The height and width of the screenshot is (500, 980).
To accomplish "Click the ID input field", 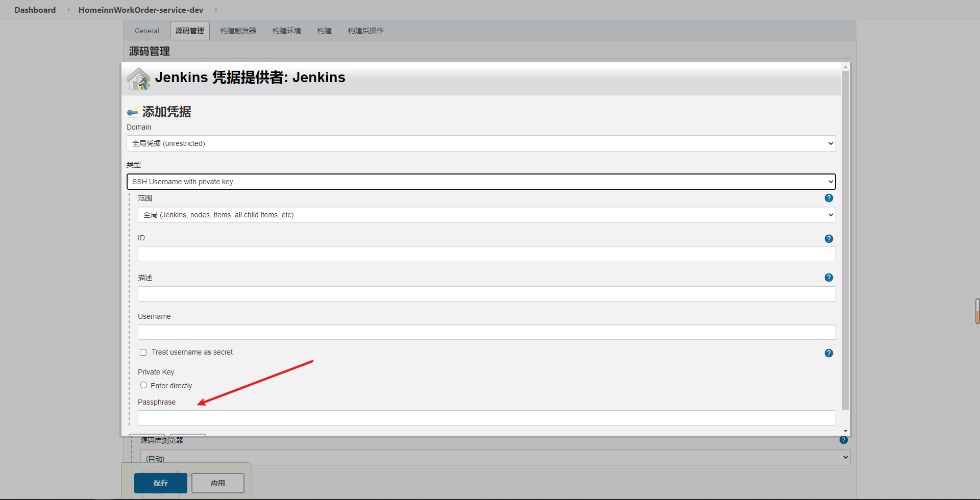I will coord(486,254).
